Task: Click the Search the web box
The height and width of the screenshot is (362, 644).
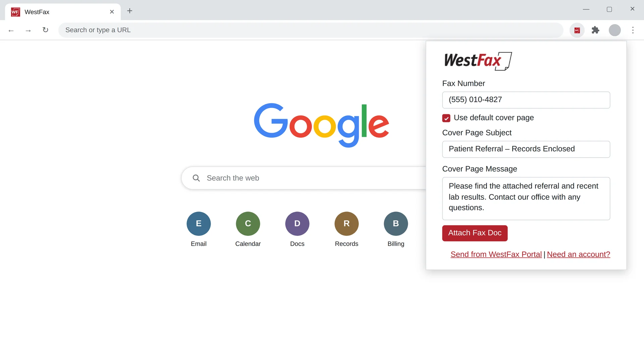Action: (304, 178)
